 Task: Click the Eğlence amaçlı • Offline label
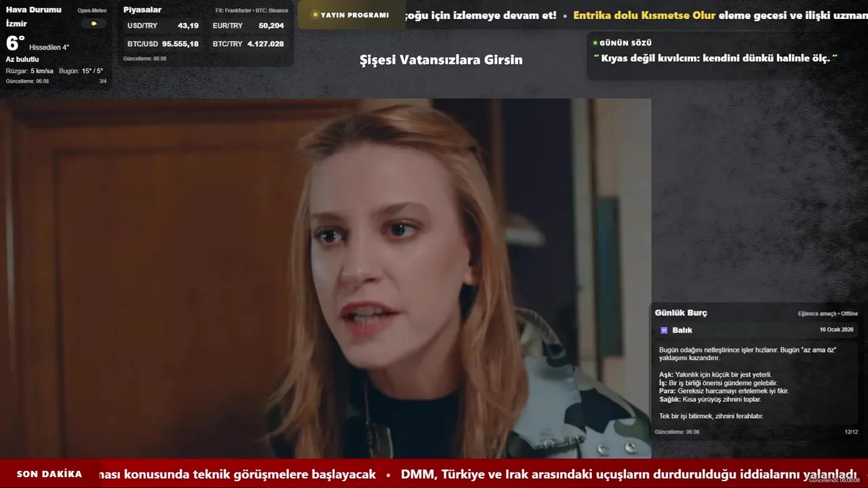pyautogui.click(x=828, y=314)
